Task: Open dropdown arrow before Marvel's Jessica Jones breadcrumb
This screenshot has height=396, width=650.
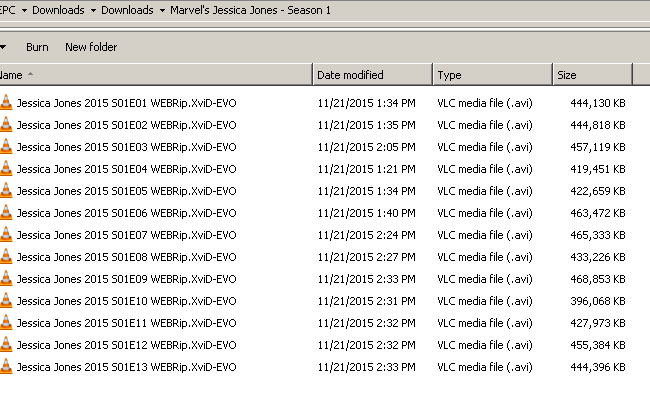Action: 162,10
